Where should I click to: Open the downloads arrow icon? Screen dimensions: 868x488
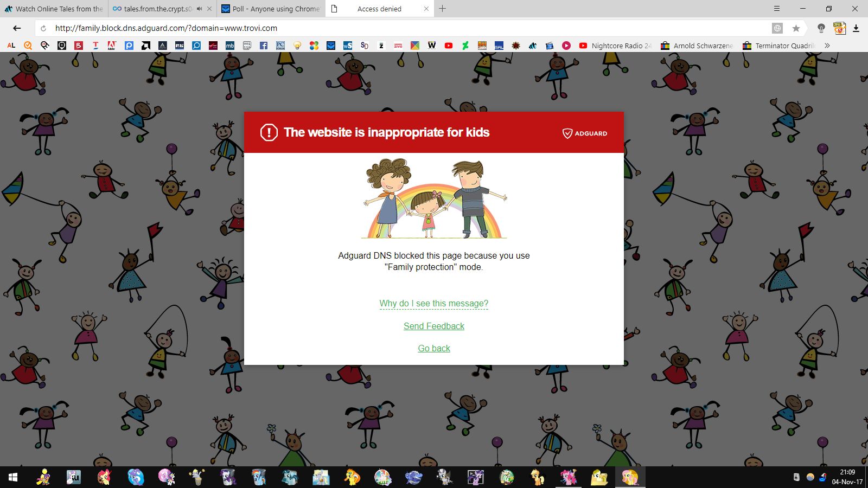pos(856,28)
